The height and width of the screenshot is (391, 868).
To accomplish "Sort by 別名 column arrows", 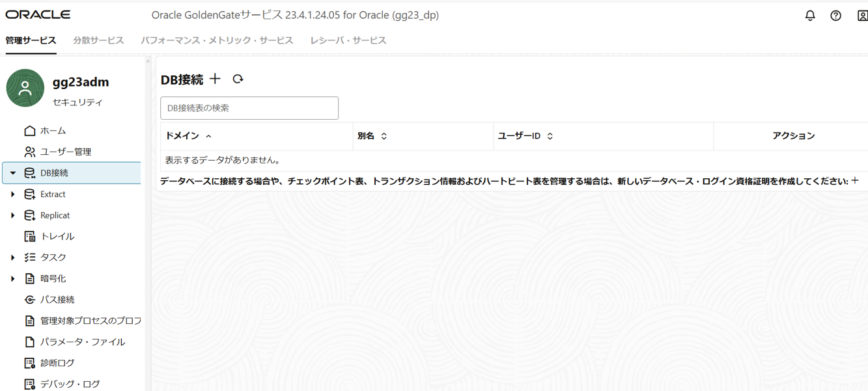I will [384, 136].
